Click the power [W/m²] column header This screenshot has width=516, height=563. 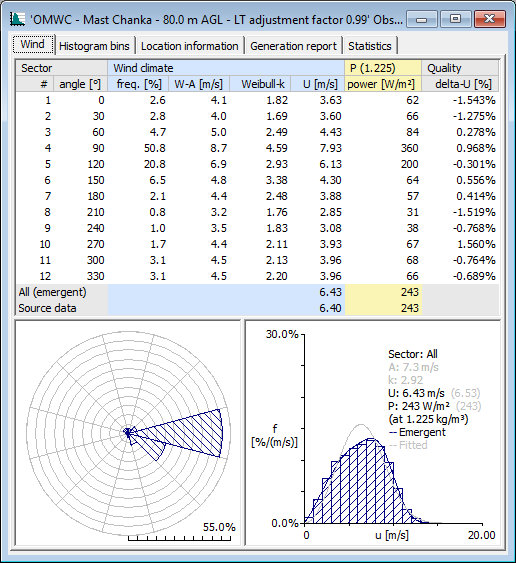383,84
